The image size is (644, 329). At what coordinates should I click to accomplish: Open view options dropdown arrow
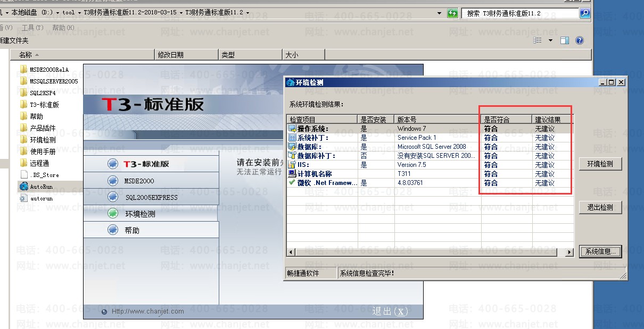[x=550, y=40]
